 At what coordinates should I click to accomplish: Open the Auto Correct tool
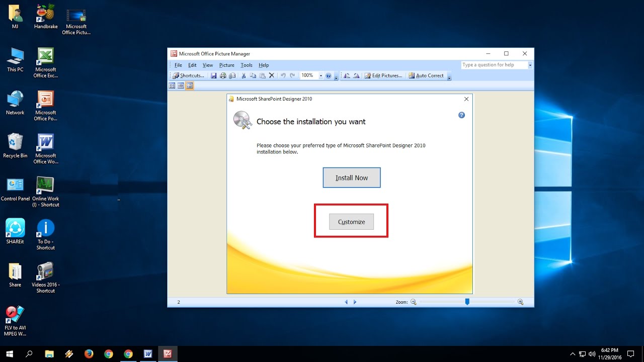click(427, 75)
